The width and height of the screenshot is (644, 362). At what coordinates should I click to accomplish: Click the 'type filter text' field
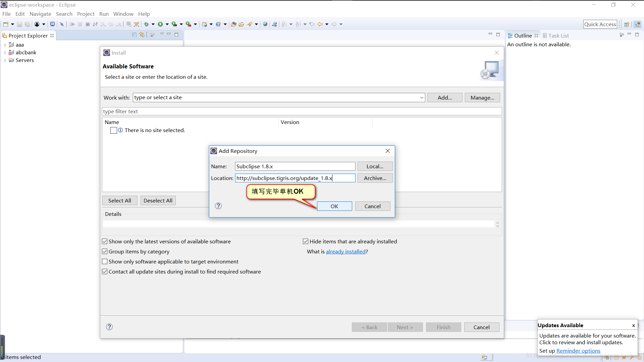point(302,111)
